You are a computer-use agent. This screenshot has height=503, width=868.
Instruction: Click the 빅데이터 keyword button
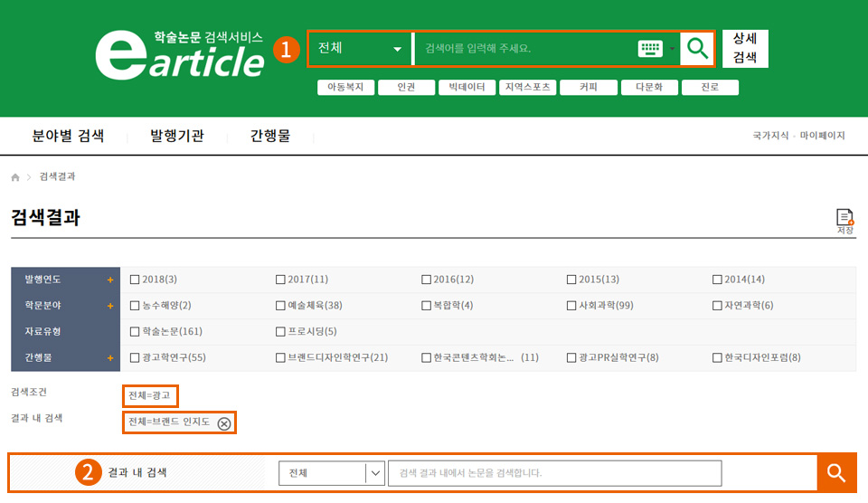(x=467, y=88)
